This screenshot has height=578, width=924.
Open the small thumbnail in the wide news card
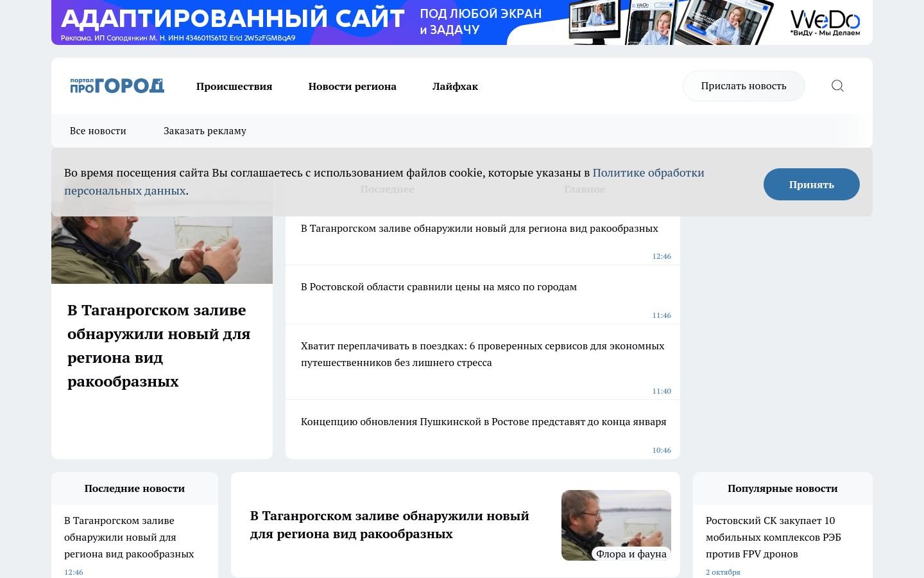coord(616,525)
